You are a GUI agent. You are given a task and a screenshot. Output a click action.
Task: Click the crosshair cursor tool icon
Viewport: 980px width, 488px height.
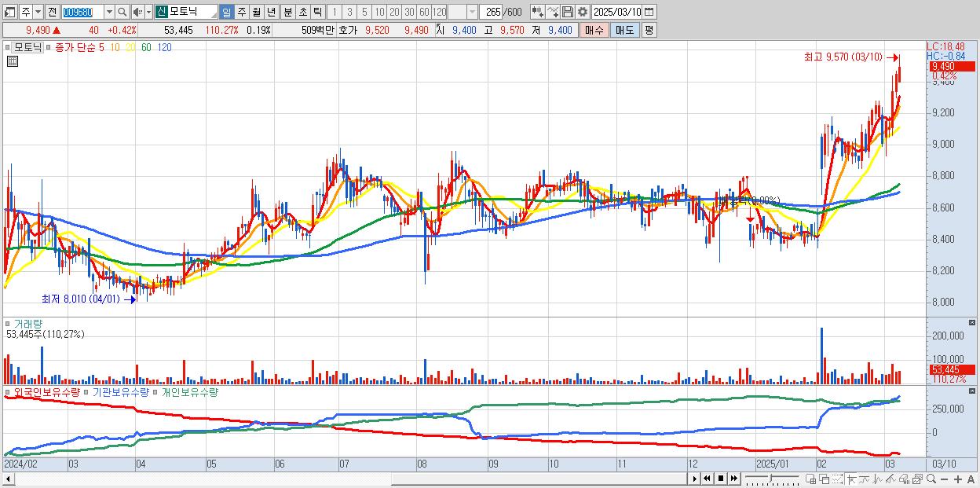tap(851, 479)
